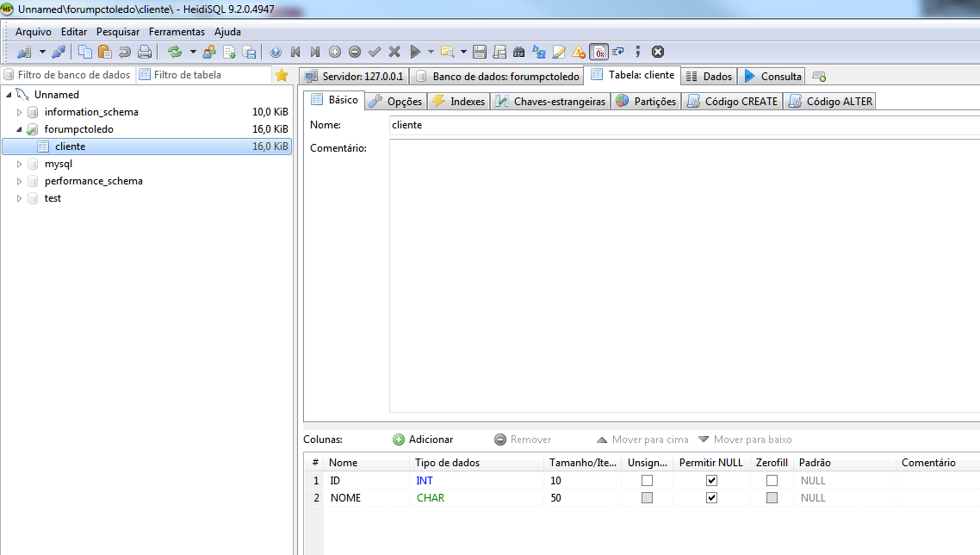
Task: Open the Partições sub-tab
Action: 646,102
